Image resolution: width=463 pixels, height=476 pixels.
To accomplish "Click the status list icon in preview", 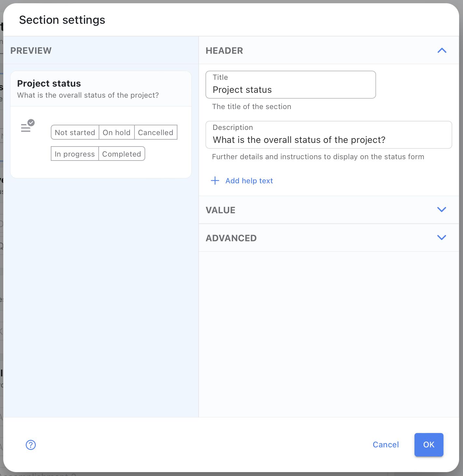I will click(28, 126).
